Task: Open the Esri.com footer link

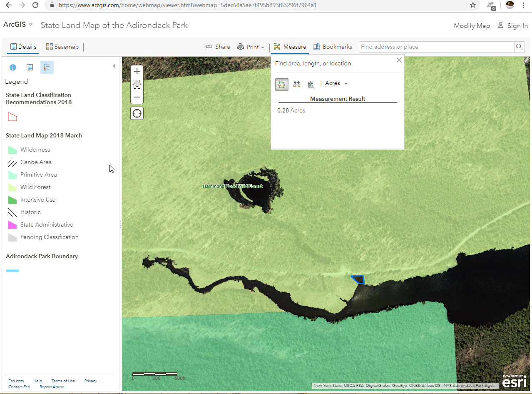Action: [x=16, y=381]
